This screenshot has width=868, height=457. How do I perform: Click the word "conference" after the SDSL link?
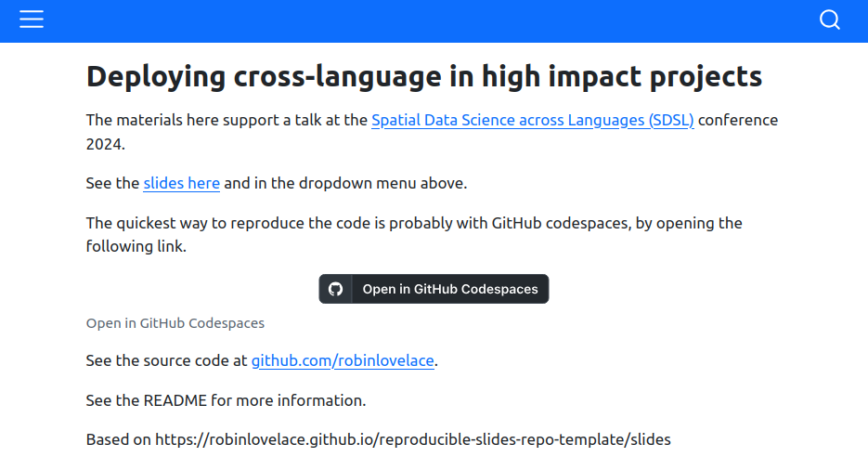pyautogui.click(x=738, y=120)
